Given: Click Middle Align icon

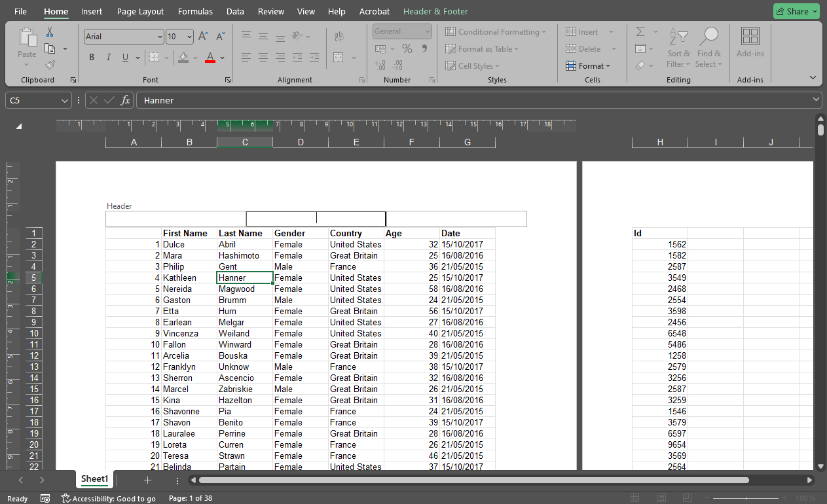Looking at the screenshot, I should pos(263,37).
